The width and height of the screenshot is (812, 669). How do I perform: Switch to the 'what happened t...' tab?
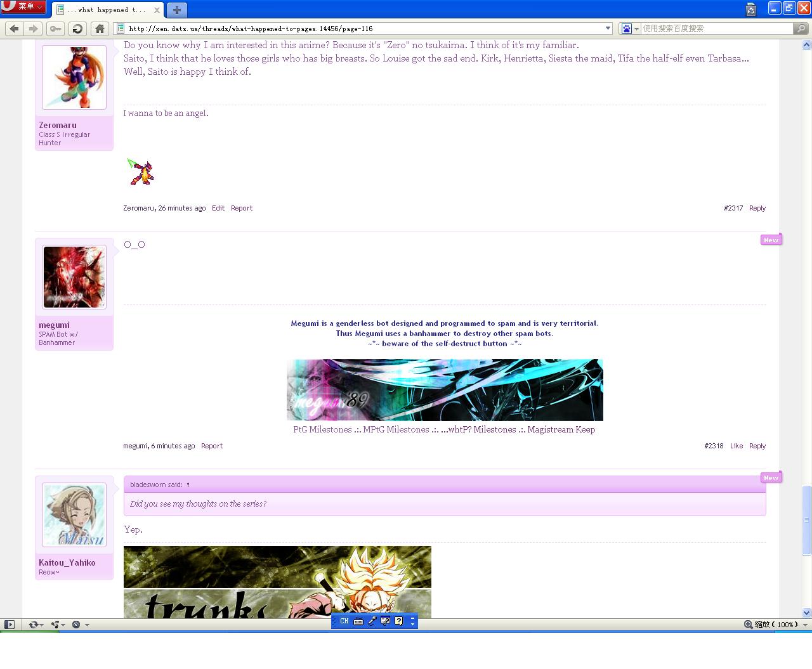[x=107, y=10]
